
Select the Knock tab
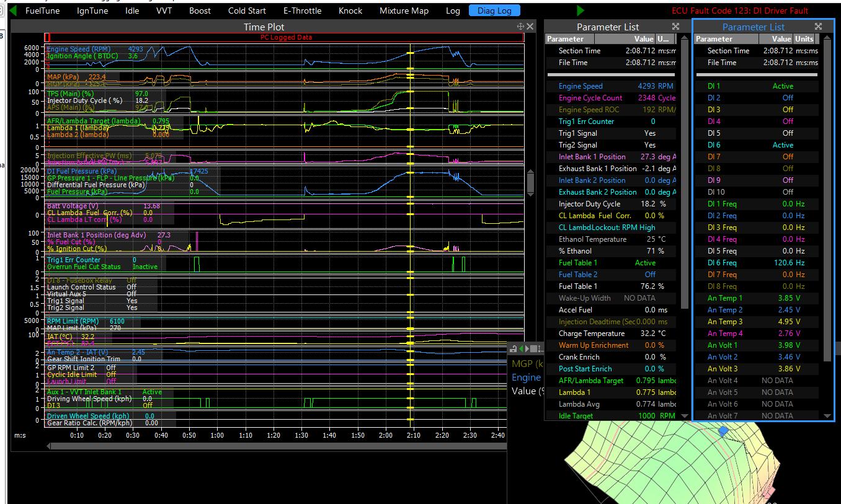pos(350,11)
